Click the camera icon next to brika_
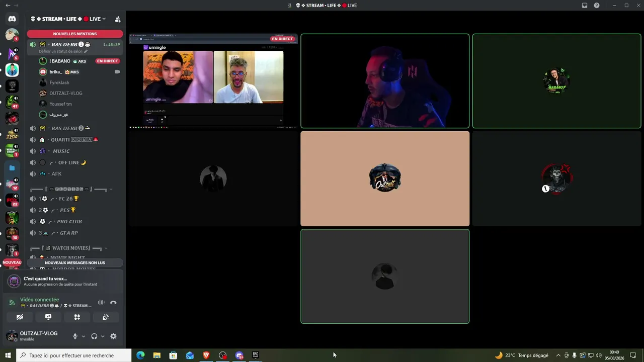This screenshot has width=644, height=362. coord(117,72)
